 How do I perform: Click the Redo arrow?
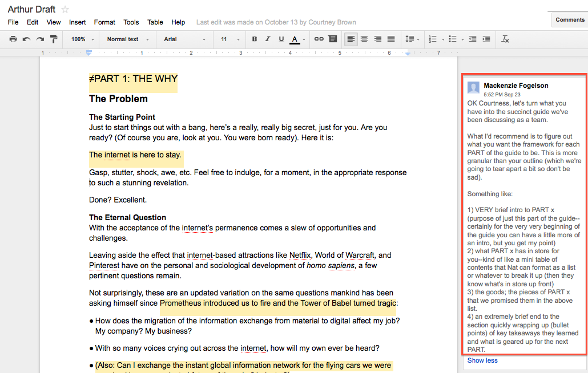point(40,39)
